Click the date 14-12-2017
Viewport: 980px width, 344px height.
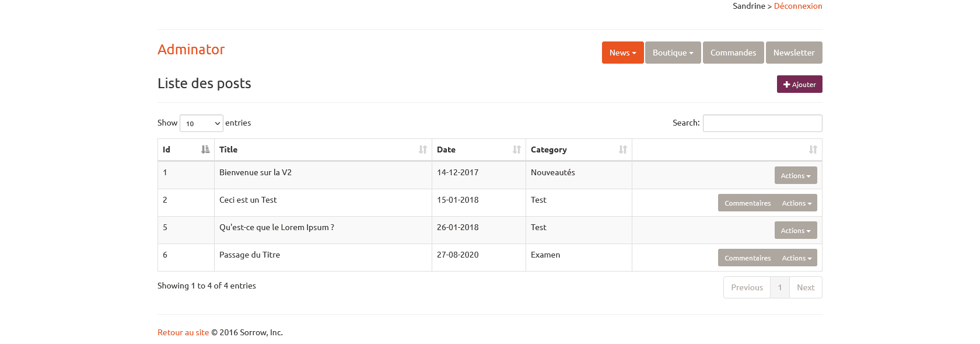click(x=457, y=172)
